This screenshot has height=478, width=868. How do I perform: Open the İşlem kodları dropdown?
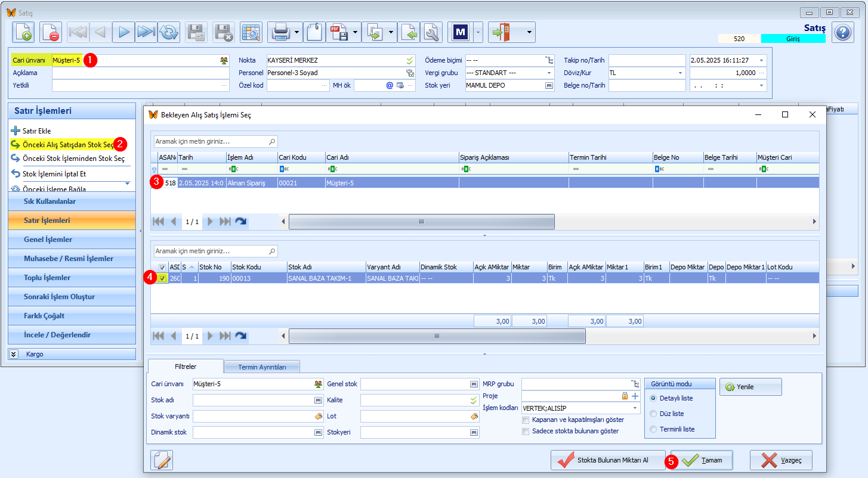coord(635,408)
